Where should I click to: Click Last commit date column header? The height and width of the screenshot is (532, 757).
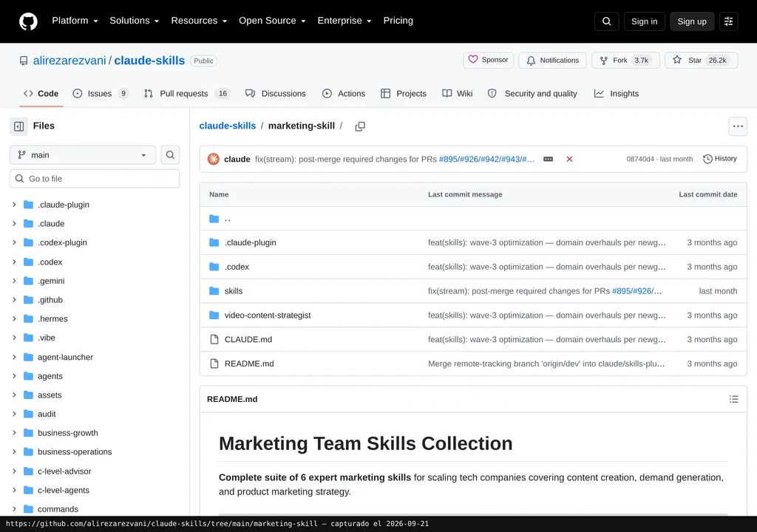pyautogui.click(x=707, y=194)
